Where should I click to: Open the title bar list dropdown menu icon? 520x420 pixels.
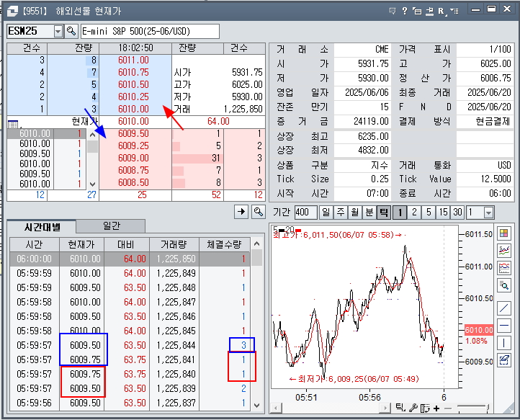click(x=455, y=10)
